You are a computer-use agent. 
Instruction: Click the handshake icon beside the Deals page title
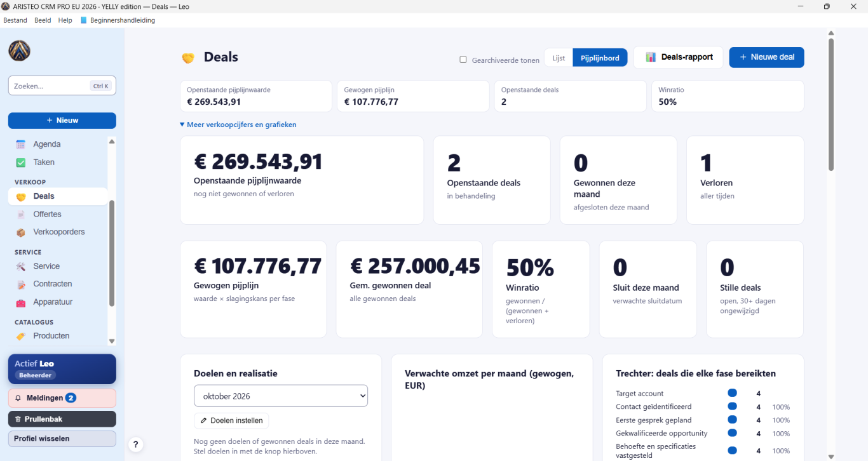click(x=188, y=58)
